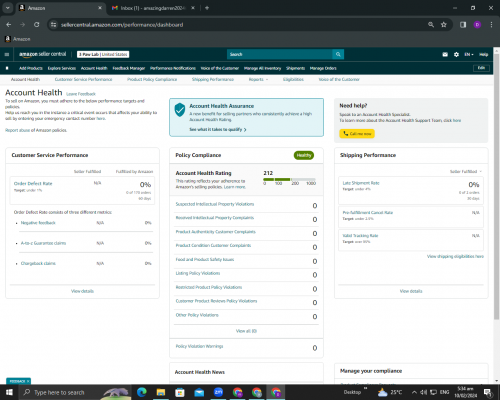Open the Food and Product Safety Issues link

click(205, 259)
